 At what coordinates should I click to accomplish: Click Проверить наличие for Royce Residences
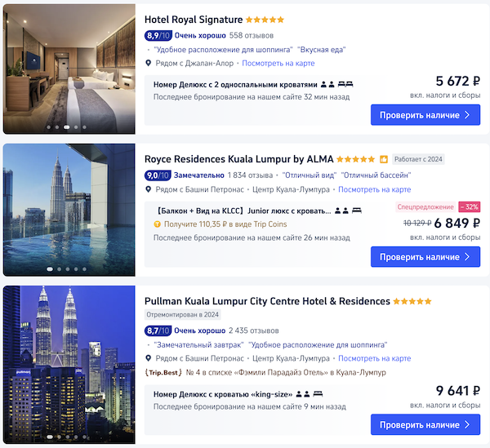click(x=425, y=256)
